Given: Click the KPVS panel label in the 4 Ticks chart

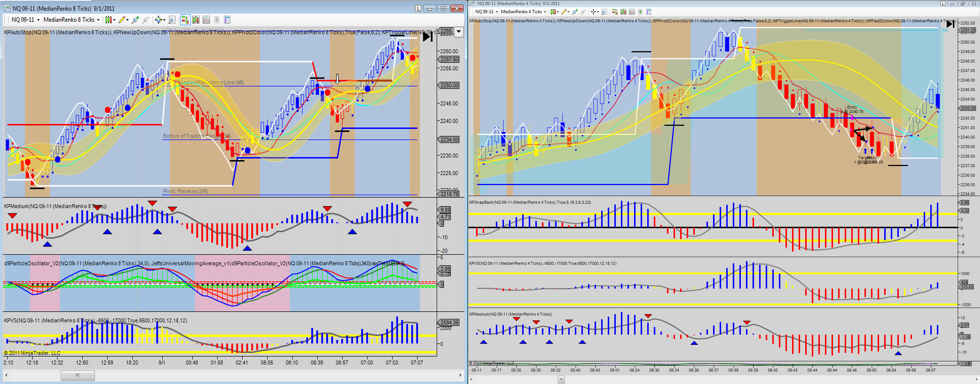Looking at the screenshot, I should pos(543,263).
